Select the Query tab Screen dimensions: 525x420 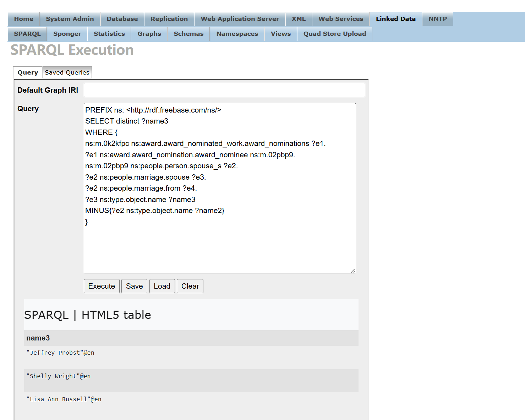coord(28,72)
